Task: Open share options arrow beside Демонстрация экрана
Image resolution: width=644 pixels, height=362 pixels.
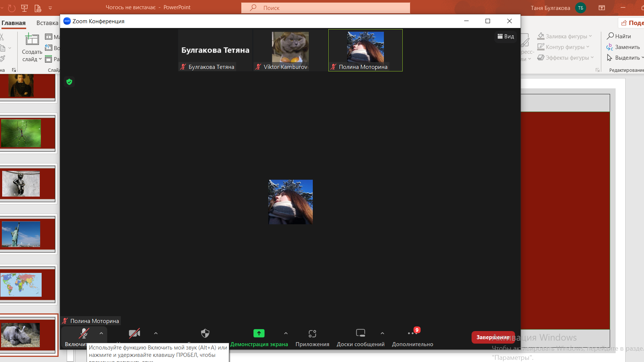Action: [x=286, y=333]
